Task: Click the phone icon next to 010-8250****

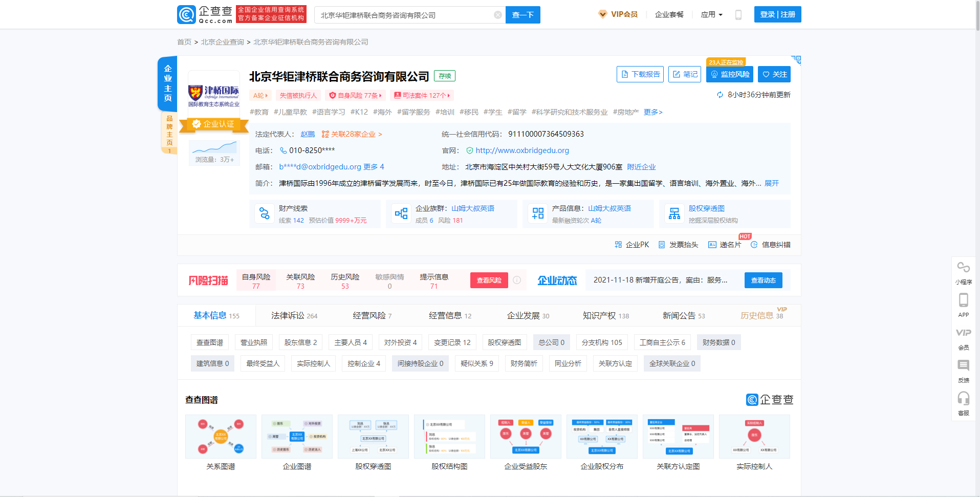Action: coord(283,150)
